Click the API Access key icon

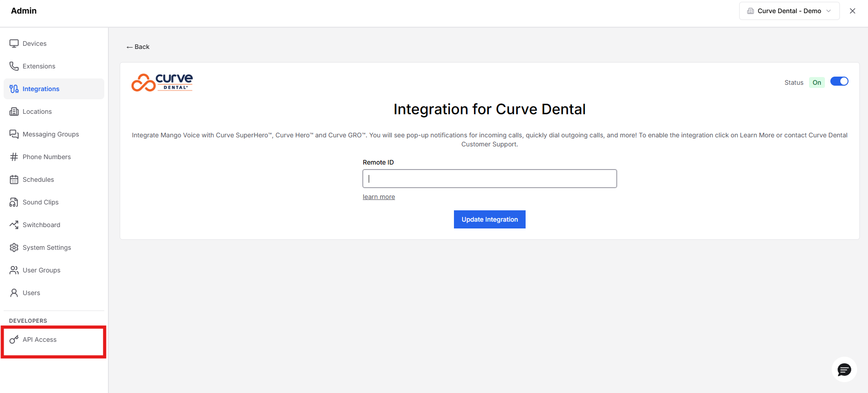[14, 340]
